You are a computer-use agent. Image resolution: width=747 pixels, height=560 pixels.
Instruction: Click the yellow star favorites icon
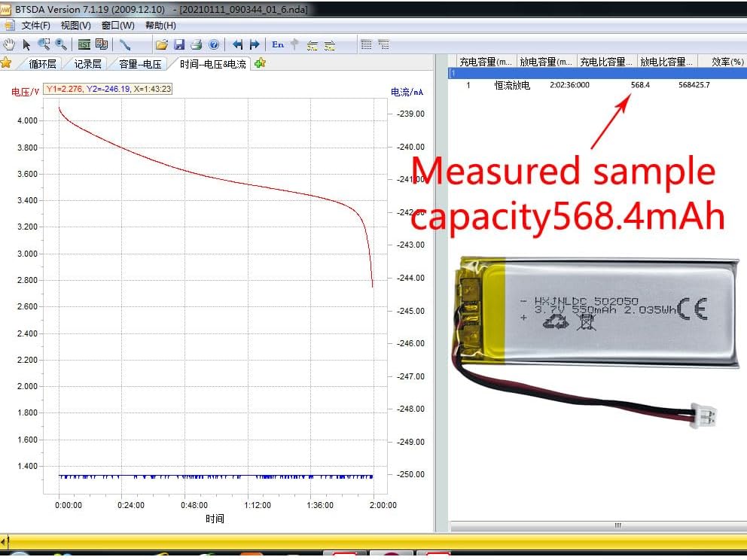click(x=6, y=62)
